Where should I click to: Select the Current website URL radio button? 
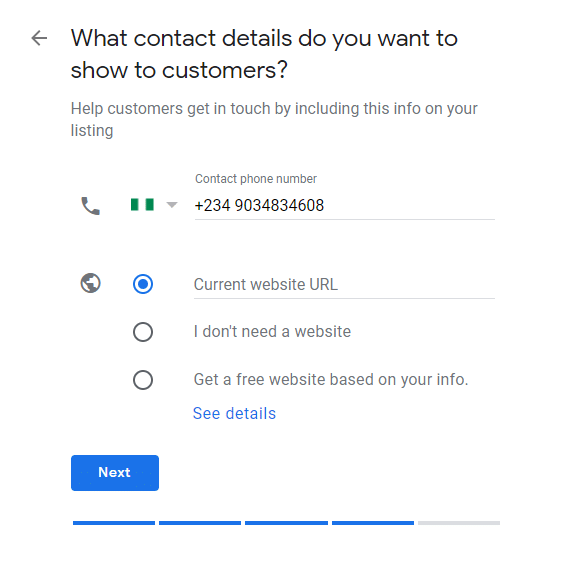pyautogui.click(x=143, y=284)
